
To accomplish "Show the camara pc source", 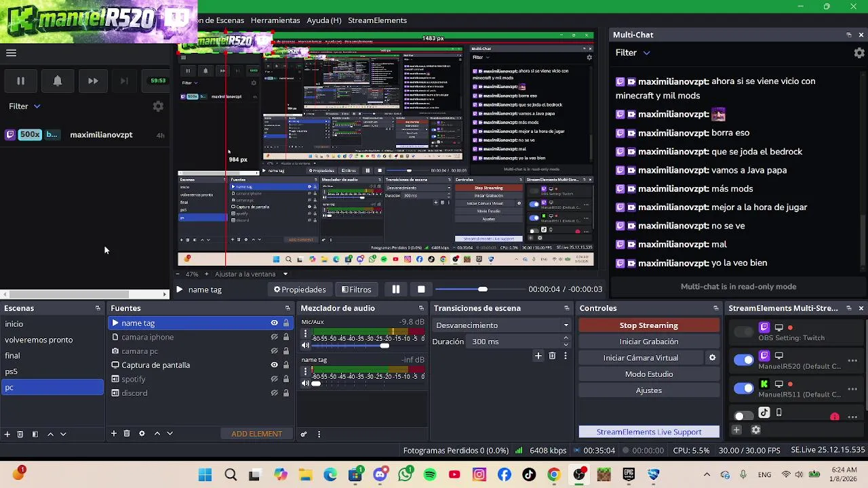I will (x=274, y=351).
